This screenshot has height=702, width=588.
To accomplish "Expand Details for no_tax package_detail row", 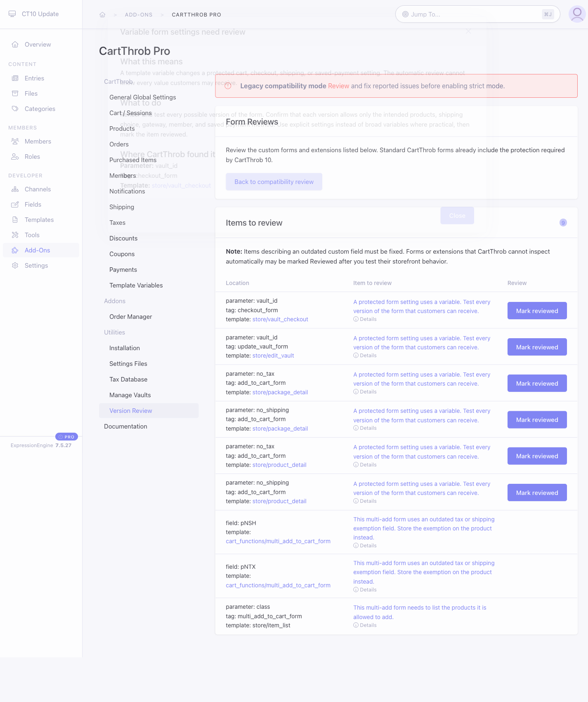I will coord(365,392).
